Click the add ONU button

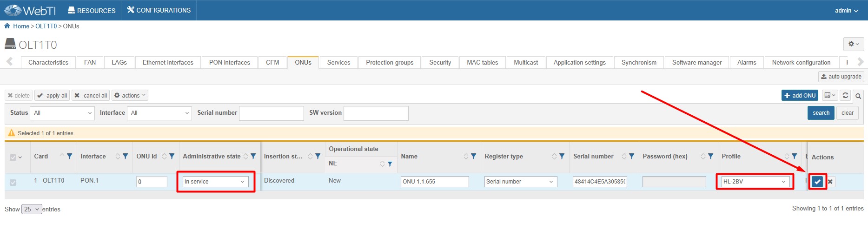tap(800, 96)
